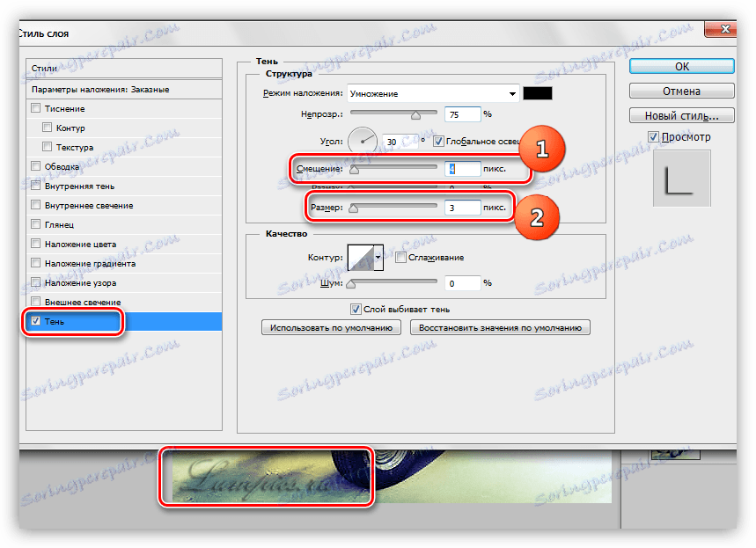Viewport: 756px width, 548px height.
Task: Select the Тень row in styles list
Action: tap(124, 321)
